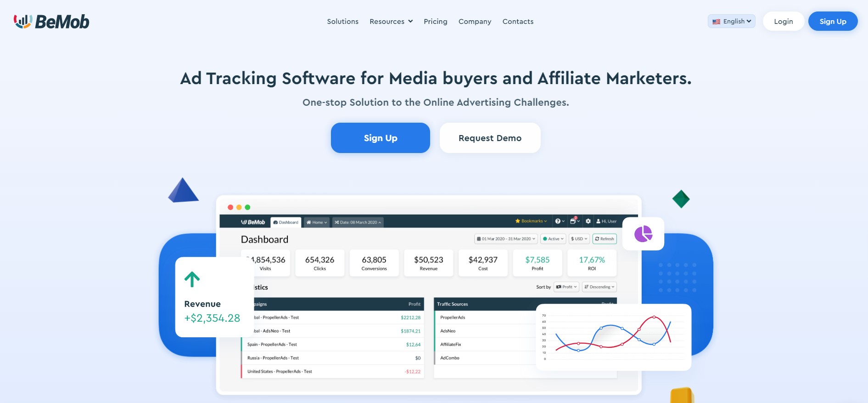This screenshot has height=403, width=868.
Task: Open the settings gear icon
Action: [x=588, y=221]
